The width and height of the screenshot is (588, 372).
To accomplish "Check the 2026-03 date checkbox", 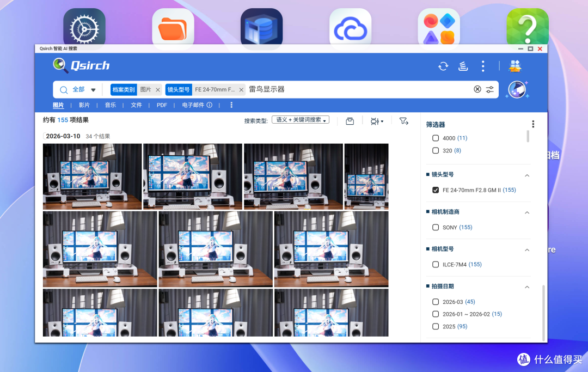I will pyautogui.click(x=436, y=302).
